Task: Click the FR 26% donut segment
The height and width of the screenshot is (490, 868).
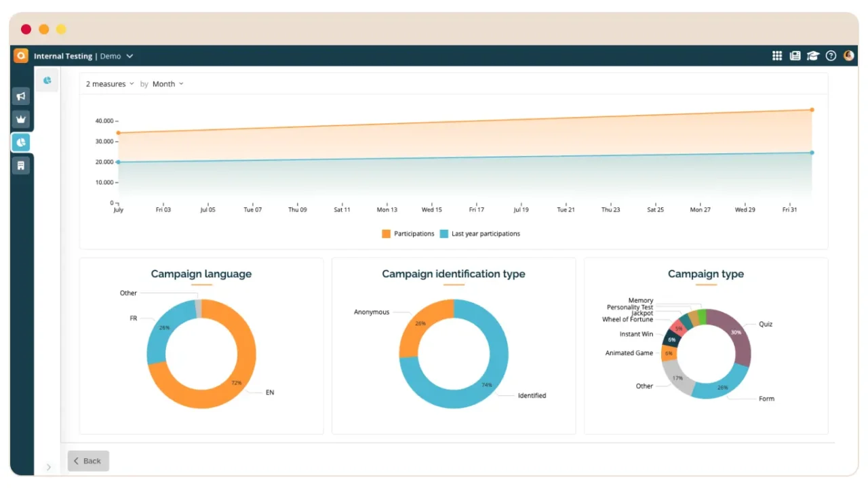Action: click(163, 329)
